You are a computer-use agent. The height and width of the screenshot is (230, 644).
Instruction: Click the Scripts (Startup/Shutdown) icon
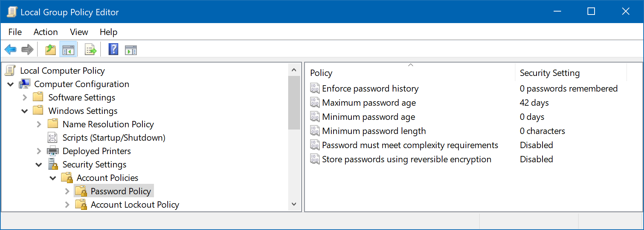[53, 137]
